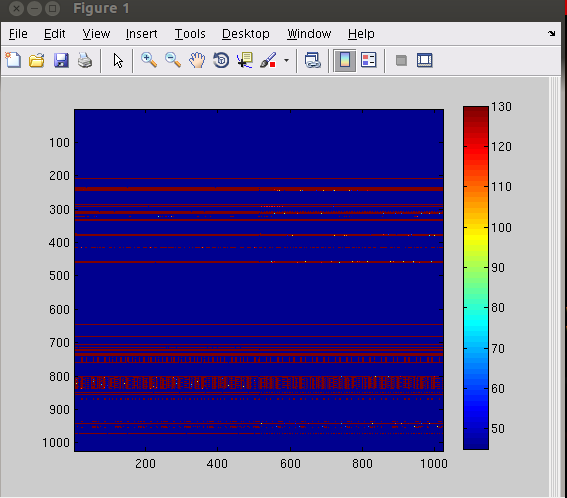
Task: Click the Link Plot icon
Action: click(x=312, y=60)
